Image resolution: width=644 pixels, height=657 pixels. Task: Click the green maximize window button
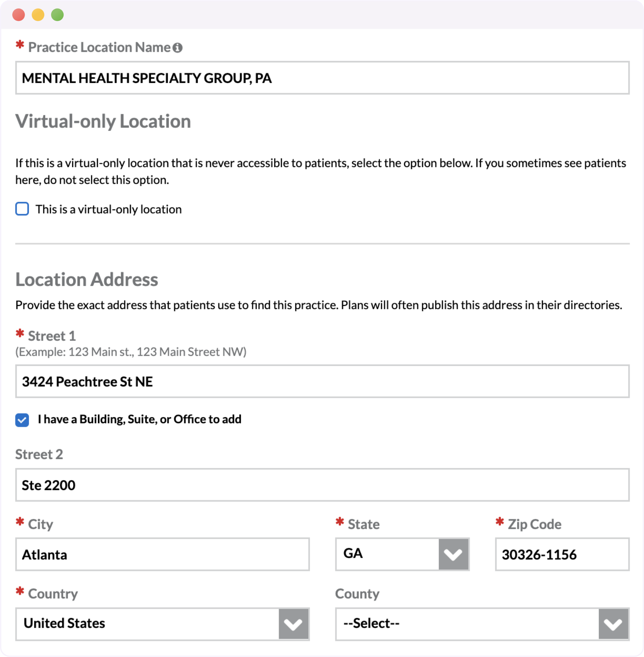(x=57, y=15)
